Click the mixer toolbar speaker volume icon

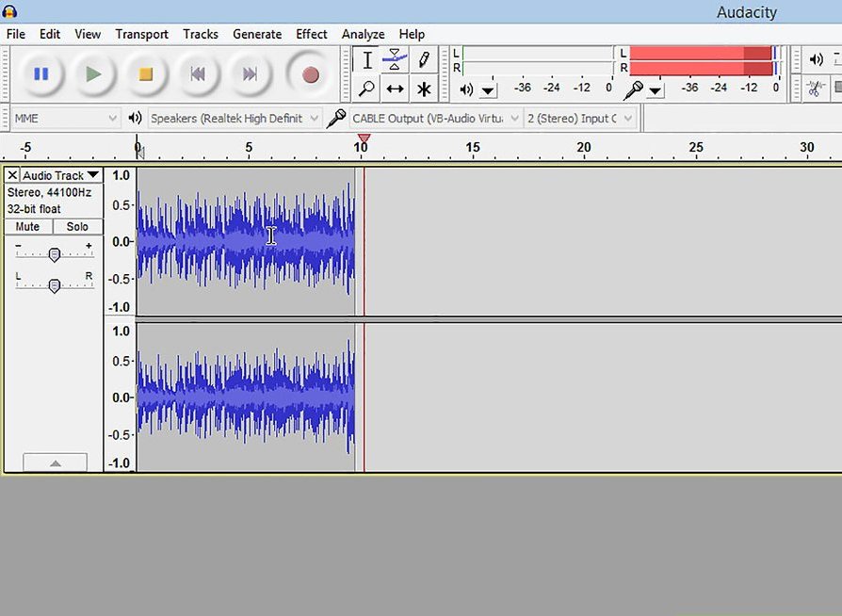tap(816, 59)
